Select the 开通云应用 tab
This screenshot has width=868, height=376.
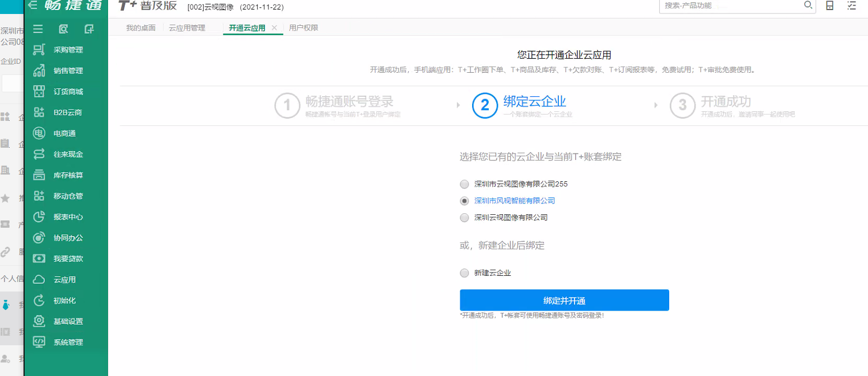pyautogui.click(x=247, y=27)
